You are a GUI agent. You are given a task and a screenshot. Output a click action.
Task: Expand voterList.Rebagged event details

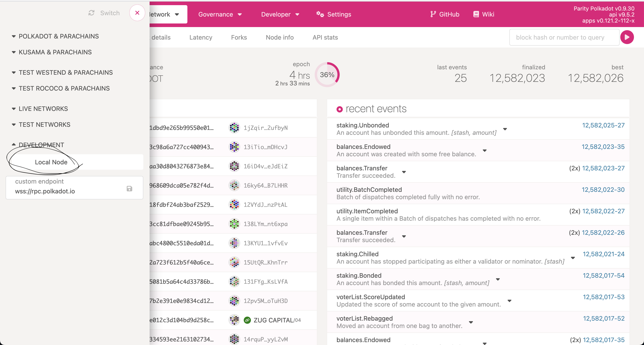[x=471, y=322]
